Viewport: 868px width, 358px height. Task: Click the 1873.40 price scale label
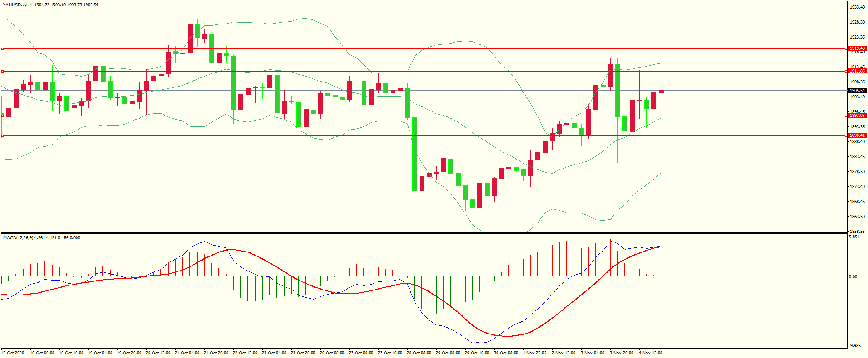coord(857,187)
